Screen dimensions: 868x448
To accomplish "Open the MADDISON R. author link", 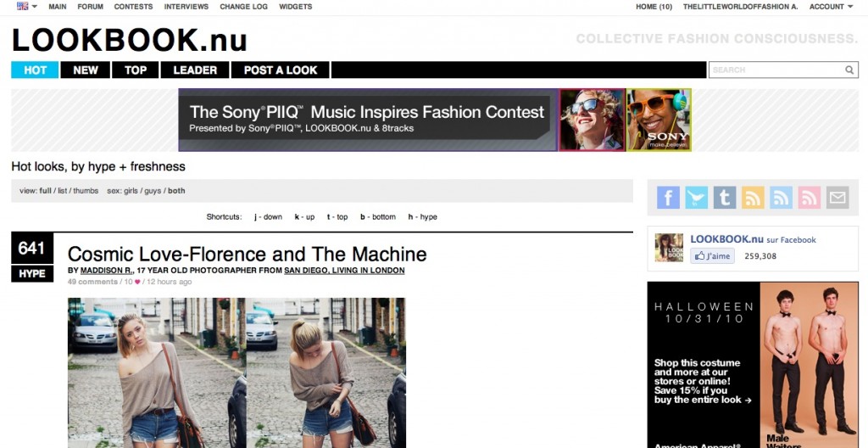I will click(108, 271).
